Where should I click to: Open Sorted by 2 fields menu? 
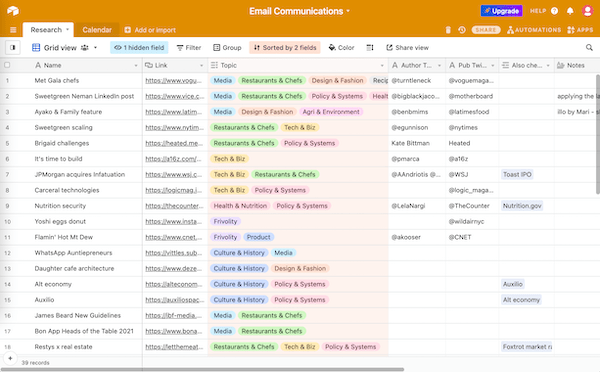285,47
